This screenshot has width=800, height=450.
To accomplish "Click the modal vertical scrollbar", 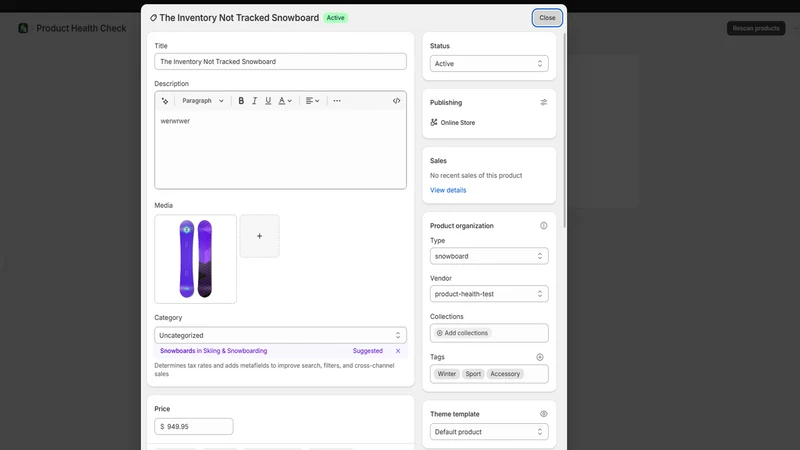I will tap(564, 131).
